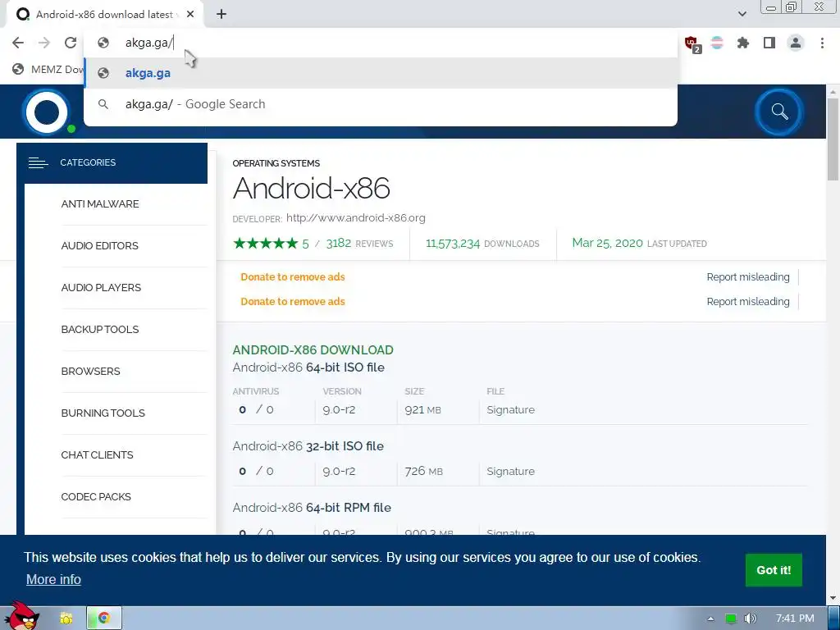
Task: Download Android-x86 64-bit RPM file
Action: click(x=312, y=508)
